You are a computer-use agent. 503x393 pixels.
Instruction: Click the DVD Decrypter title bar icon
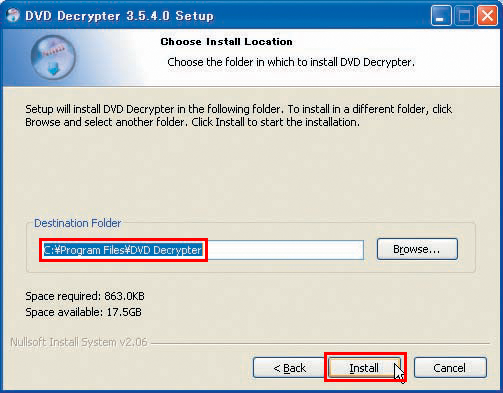point(13,15)
